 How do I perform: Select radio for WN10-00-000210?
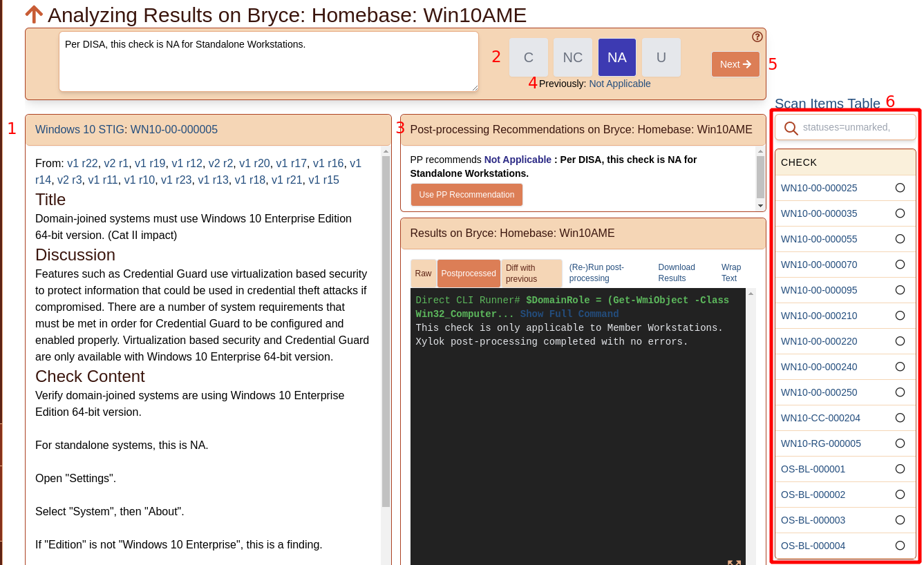[900, 315]
